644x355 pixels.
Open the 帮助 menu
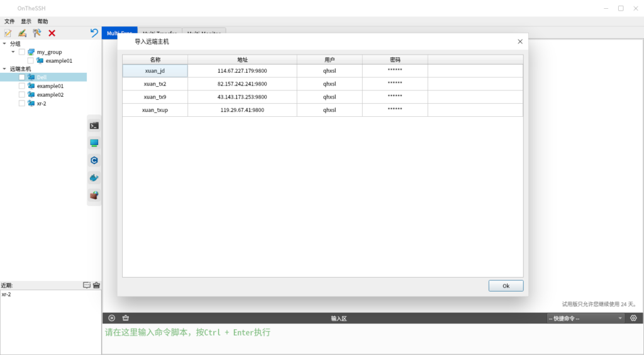coord(43,21)
